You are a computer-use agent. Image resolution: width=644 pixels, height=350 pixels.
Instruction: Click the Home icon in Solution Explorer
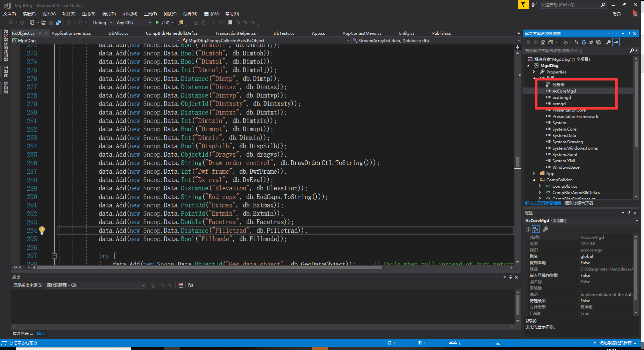[x=543, y=42]
